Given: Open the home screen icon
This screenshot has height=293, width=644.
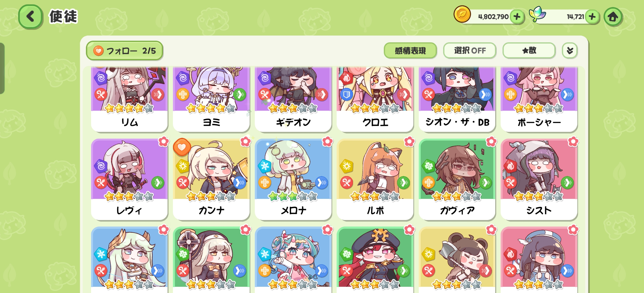Looking at the screenshot, I should 613,17.
